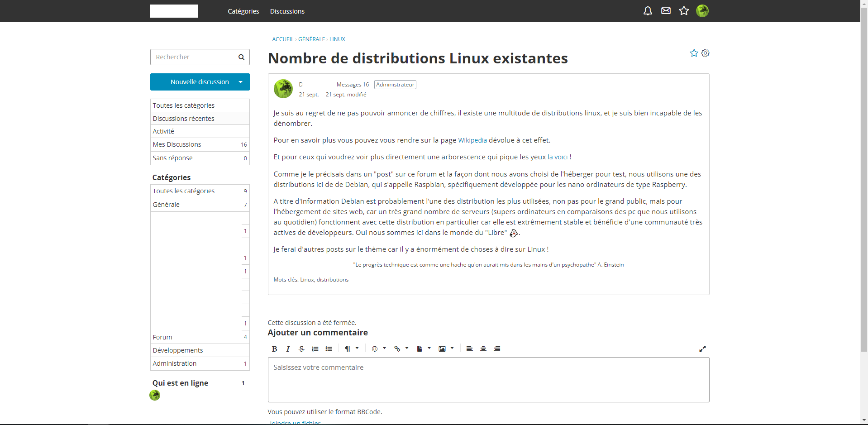Open the paragraph format dropdown
This screenshot has height=425, width=868.
click(x=351, y=349)
